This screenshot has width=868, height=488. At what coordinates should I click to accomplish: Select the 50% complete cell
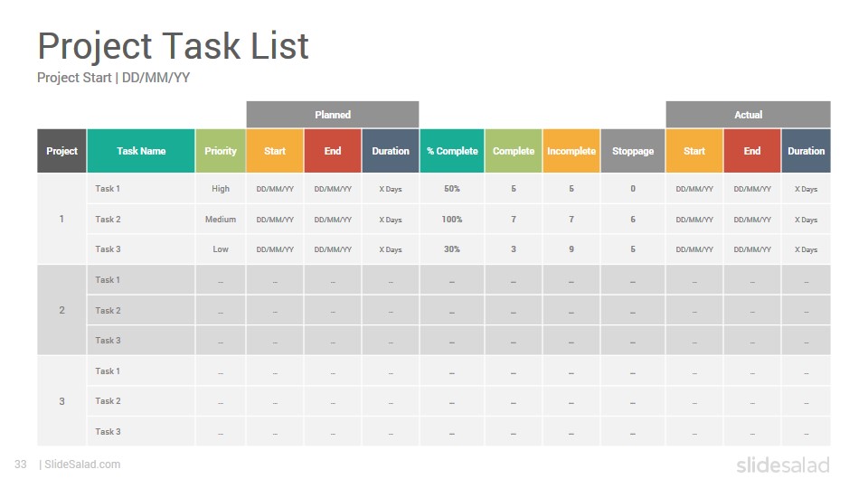452,189
